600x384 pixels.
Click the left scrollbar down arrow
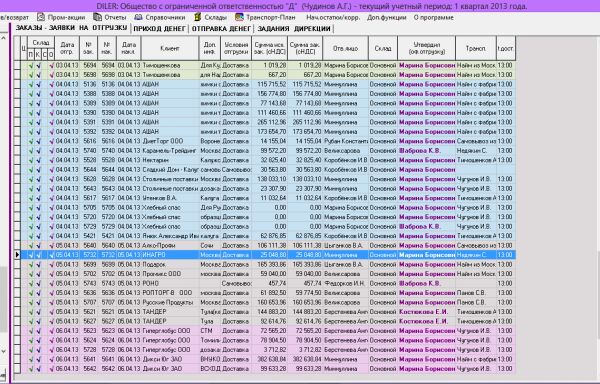point(3,351)
